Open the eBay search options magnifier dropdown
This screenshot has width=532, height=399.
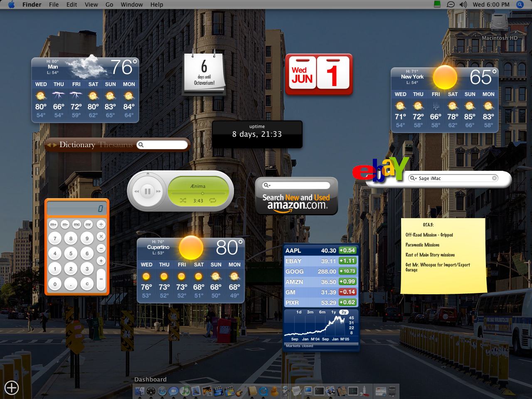pos(413,178)
